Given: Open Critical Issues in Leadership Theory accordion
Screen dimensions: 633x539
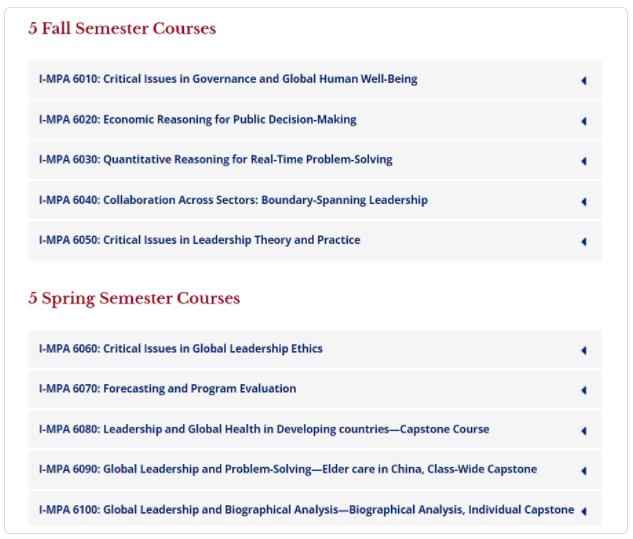Looking at the screenshot, I should click(199, 240).
